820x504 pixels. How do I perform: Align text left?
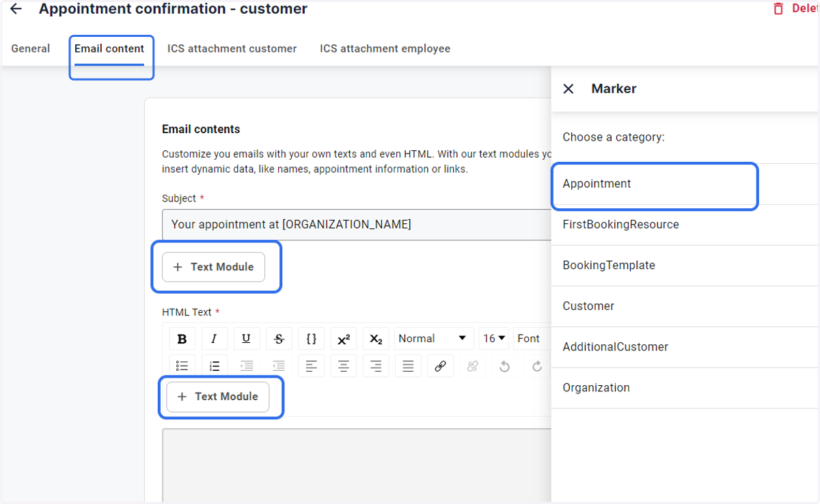(x=311, y=366)
